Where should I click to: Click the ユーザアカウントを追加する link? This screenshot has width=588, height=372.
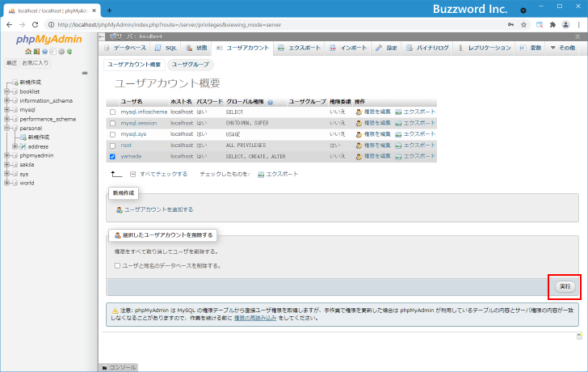(158, 209)
